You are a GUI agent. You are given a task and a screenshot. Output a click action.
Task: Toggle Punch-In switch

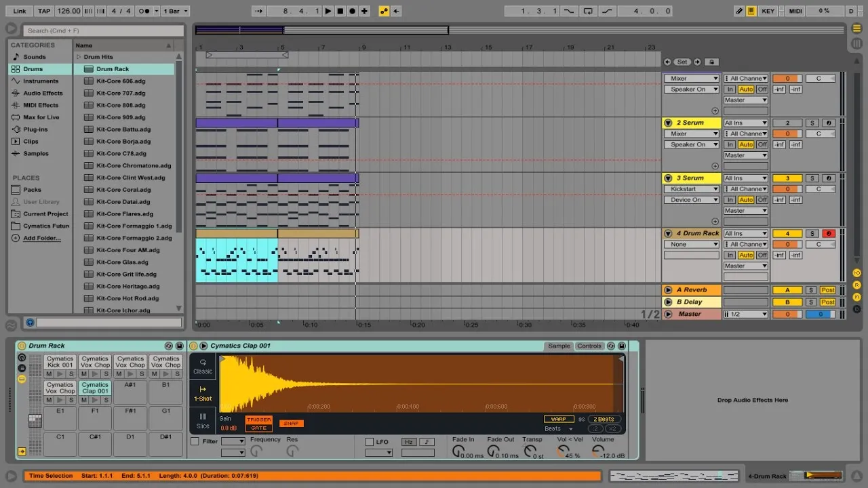point(568,11)
